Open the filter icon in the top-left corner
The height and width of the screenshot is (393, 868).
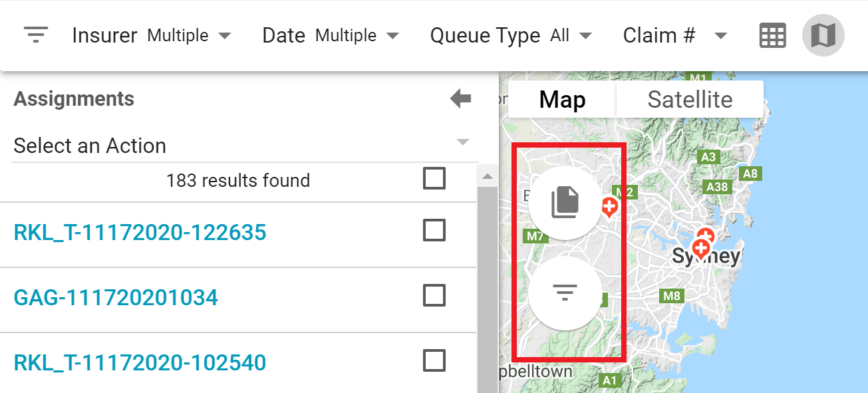[x=36, y=35]
